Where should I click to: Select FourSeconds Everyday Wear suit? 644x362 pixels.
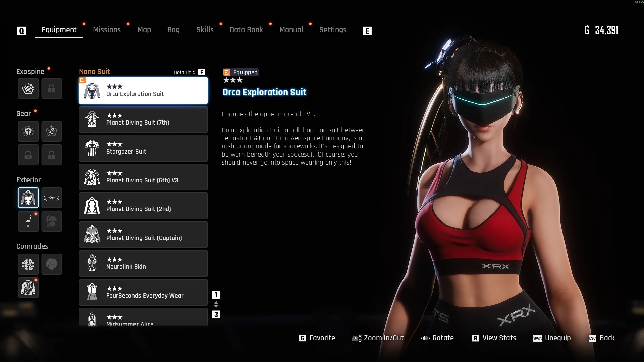click(143, 292)
